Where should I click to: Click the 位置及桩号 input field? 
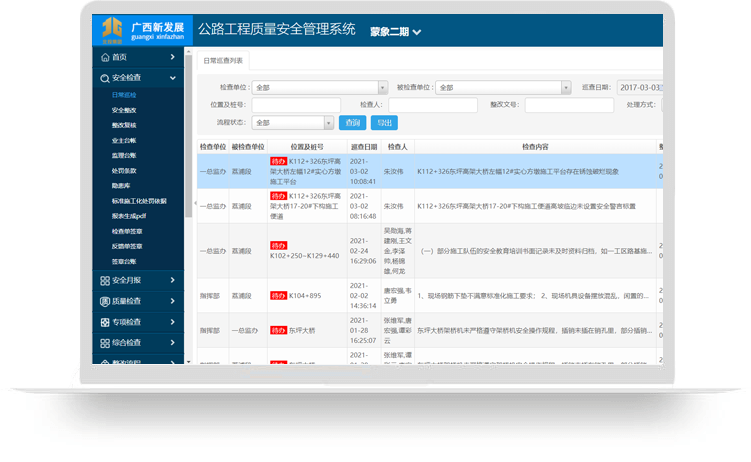(x=296, y=105)
